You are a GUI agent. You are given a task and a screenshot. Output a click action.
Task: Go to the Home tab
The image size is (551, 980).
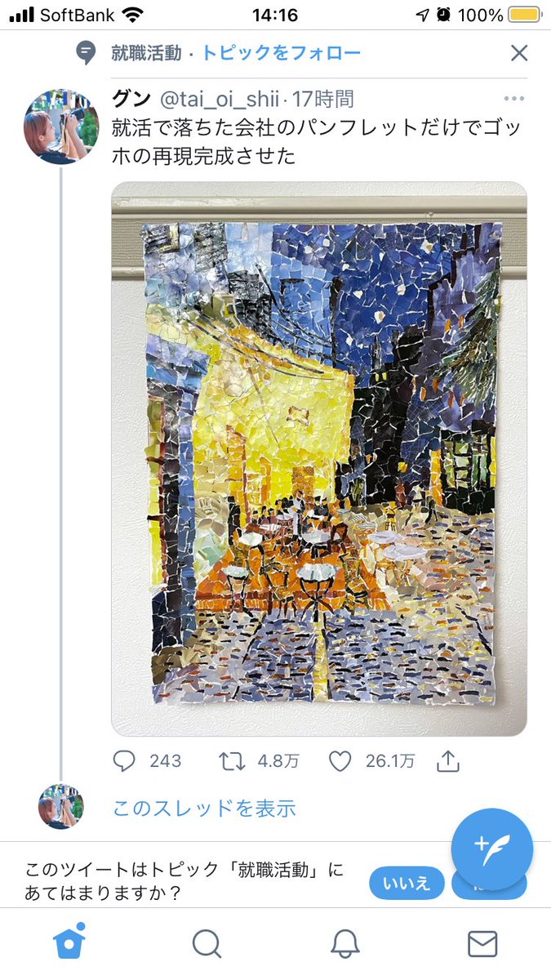(x=69, y=943)
